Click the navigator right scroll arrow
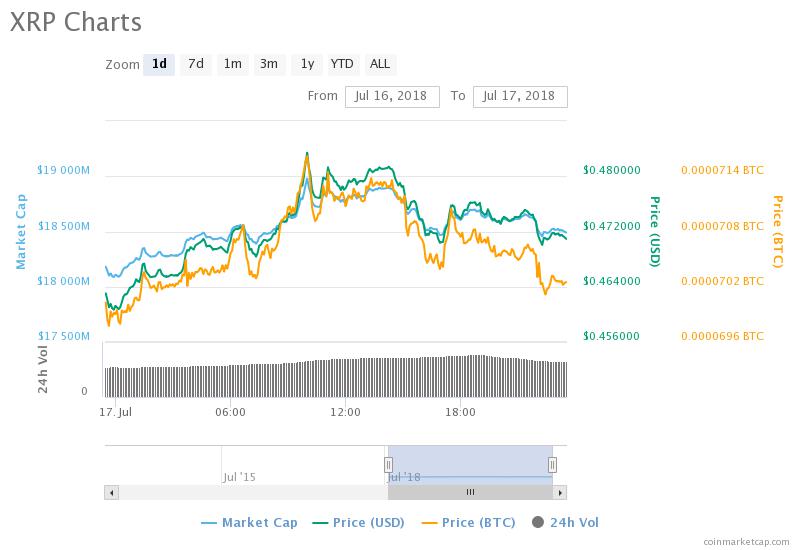This screenshot has height=550, width=800. coord(560,492)
